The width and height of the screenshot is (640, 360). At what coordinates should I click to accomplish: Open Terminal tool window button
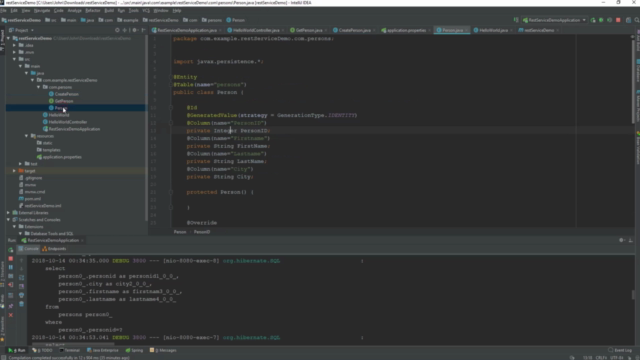(x=69, y=350)
